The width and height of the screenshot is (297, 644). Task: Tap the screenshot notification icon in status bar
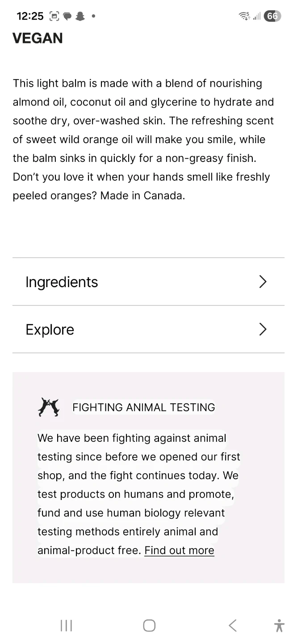click(x=54, y=17)
